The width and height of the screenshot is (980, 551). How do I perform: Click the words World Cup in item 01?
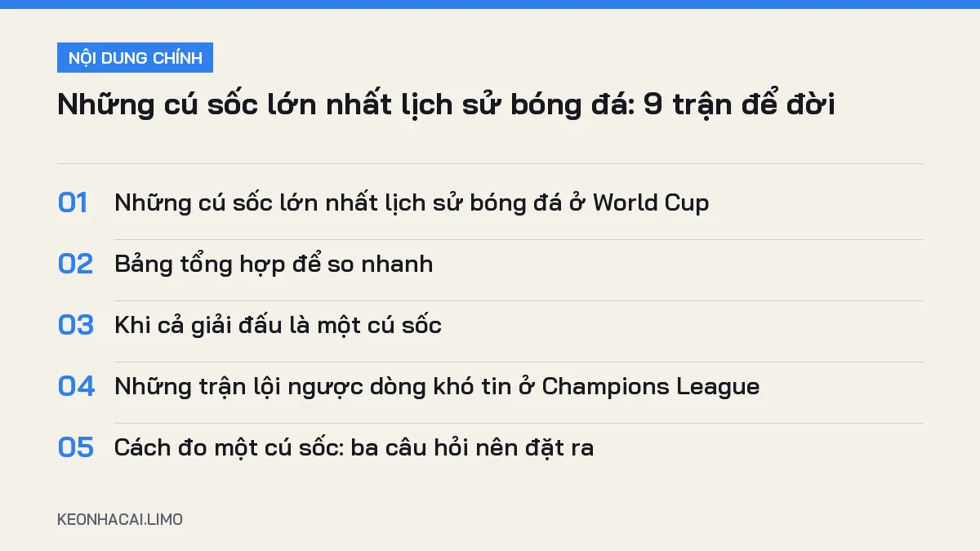651,202
